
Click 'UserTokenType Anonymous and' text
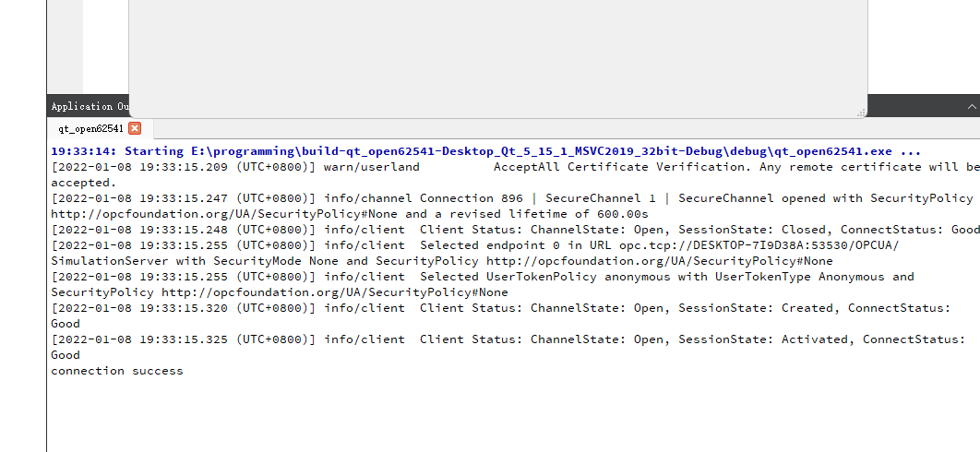coord(815,277)
